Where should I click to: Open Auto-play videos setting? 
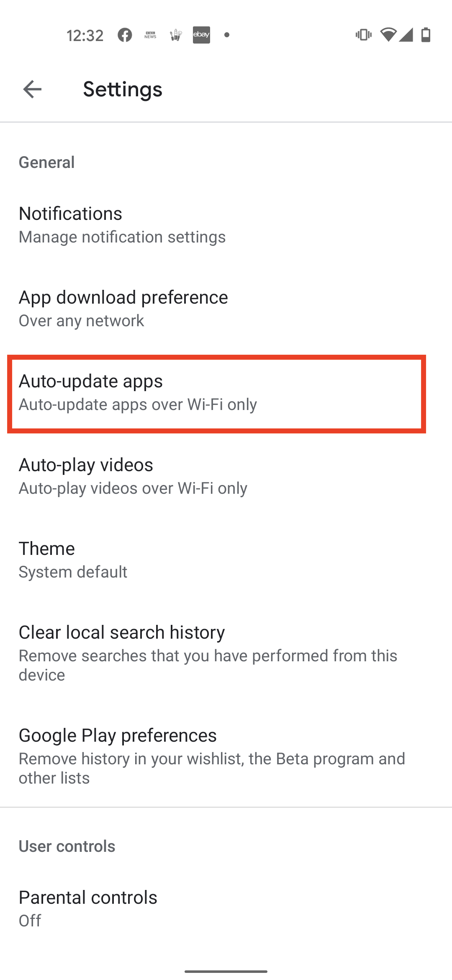[226, 476]
